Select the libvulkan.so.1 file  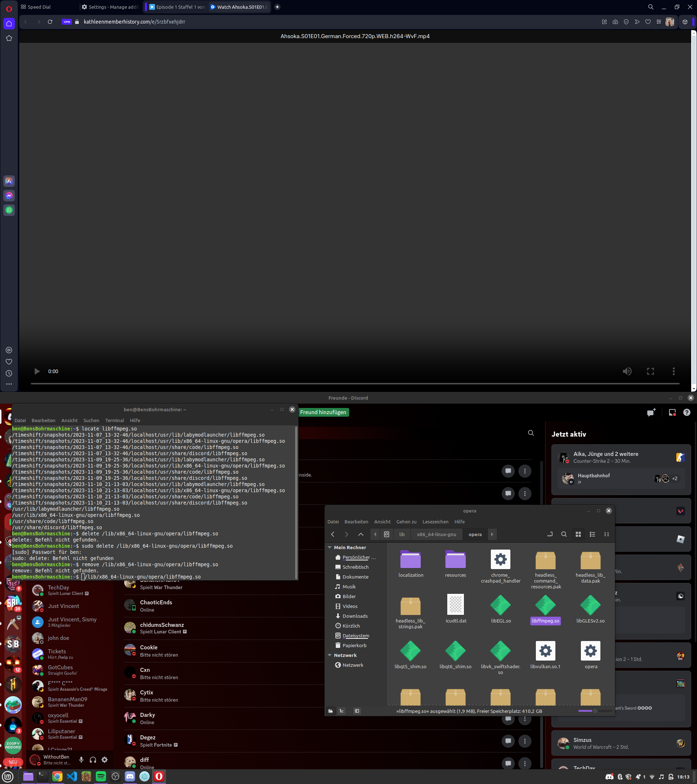pos(545,655)
